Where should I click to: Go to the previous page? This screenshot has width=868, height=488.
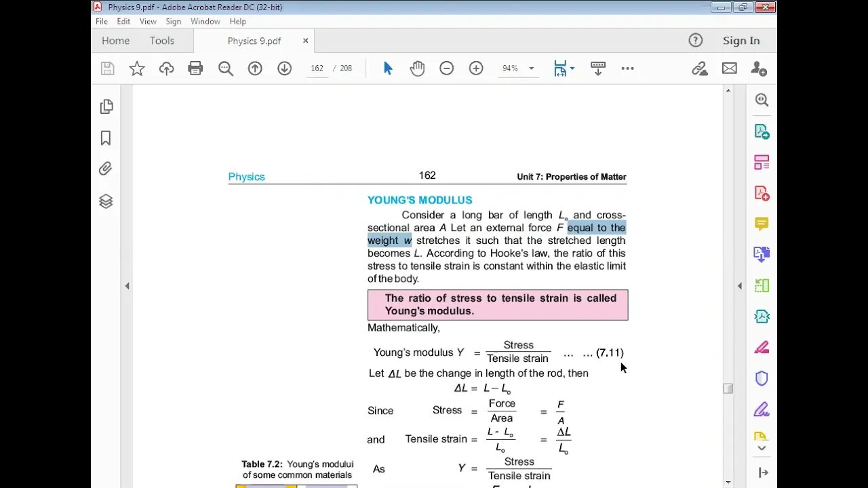pyautogui.click(x=255, y=68)
